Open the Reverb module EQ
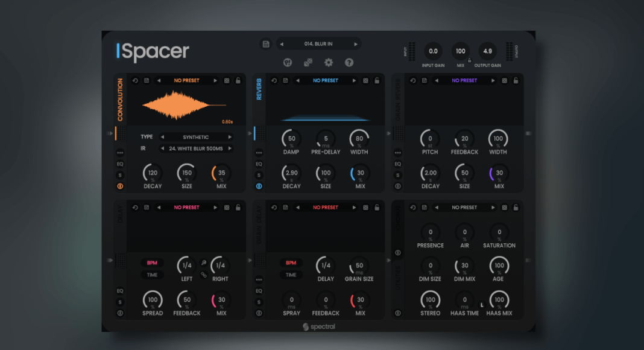644x350 pixels. (259, 164)
